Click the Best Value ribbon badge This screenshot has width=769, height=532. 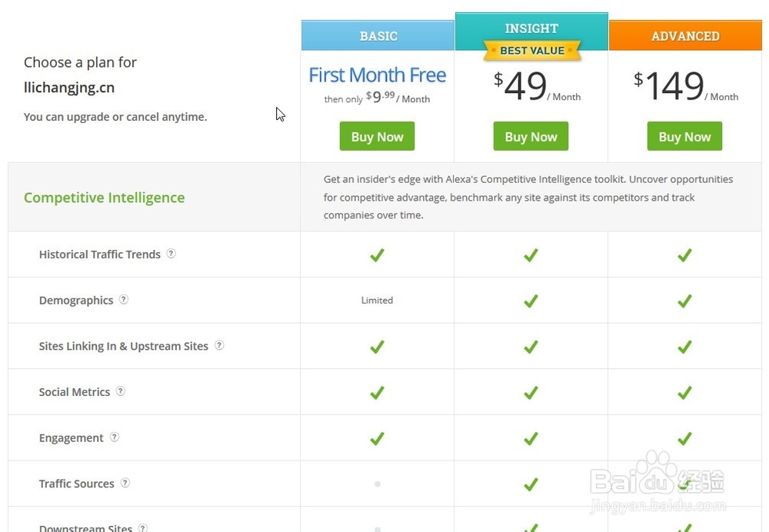click(532, 51)
